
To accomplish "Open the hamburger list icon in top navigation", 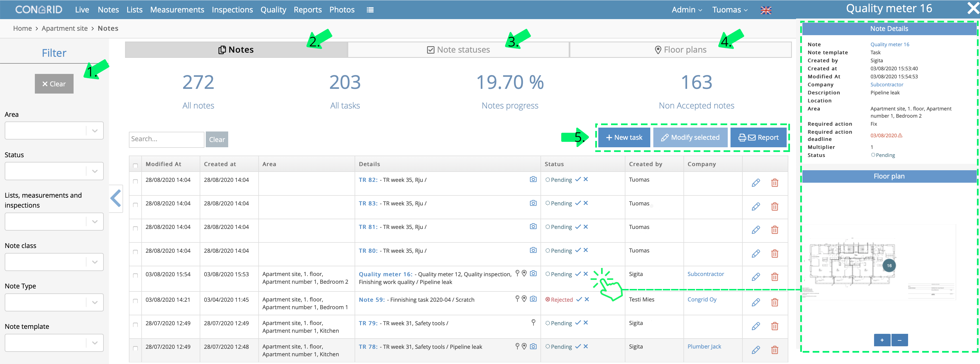I will click(370, 10).
